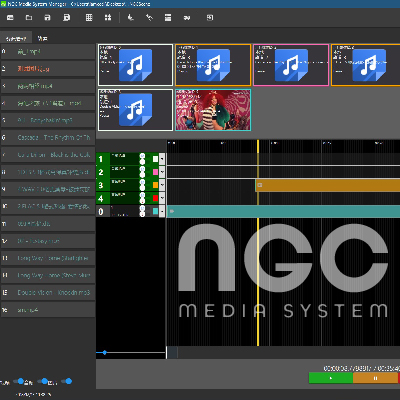Toggle the rightmost blue switch in the bottom-left corner
Image resolution: width=400 pixels, height=400 pixels.
[67, 381]
